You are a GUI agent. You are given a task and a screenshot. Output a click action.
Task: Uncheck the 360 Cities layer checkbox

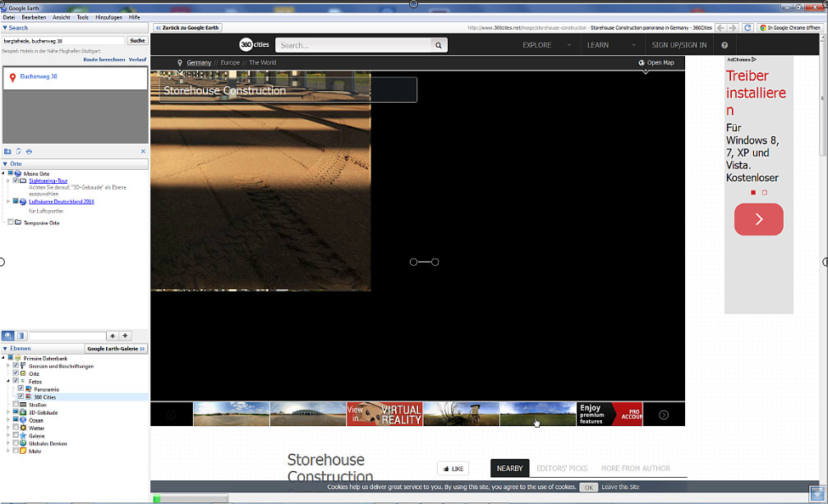(21, 396)
